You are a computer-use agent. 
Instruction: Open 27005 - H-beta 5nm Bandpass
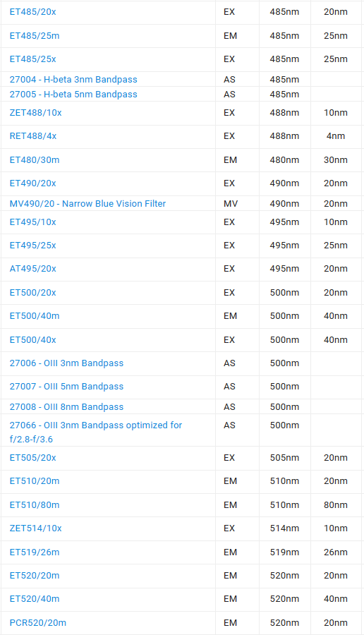tap(73, 95)
